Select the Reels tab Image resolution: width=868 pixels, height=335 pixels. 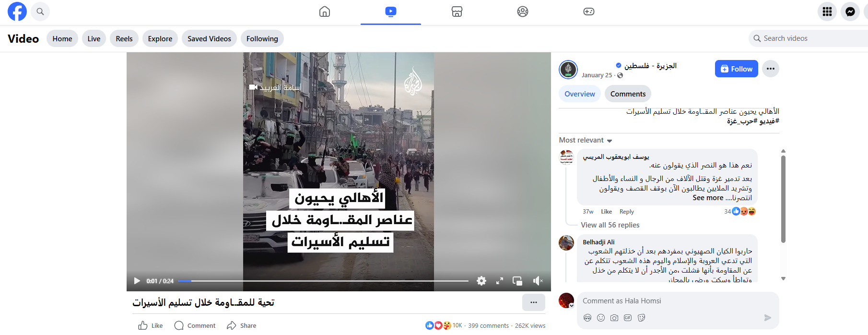coord(124,38)
